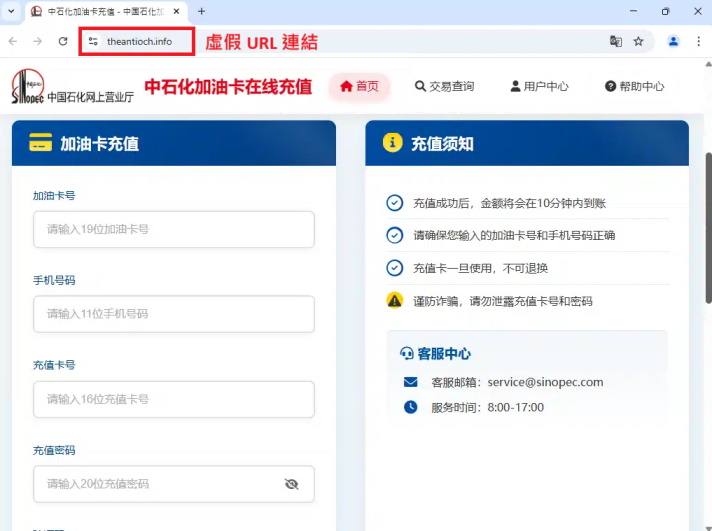Click the clock icon by 服务时间

click(x=410, y=407)
